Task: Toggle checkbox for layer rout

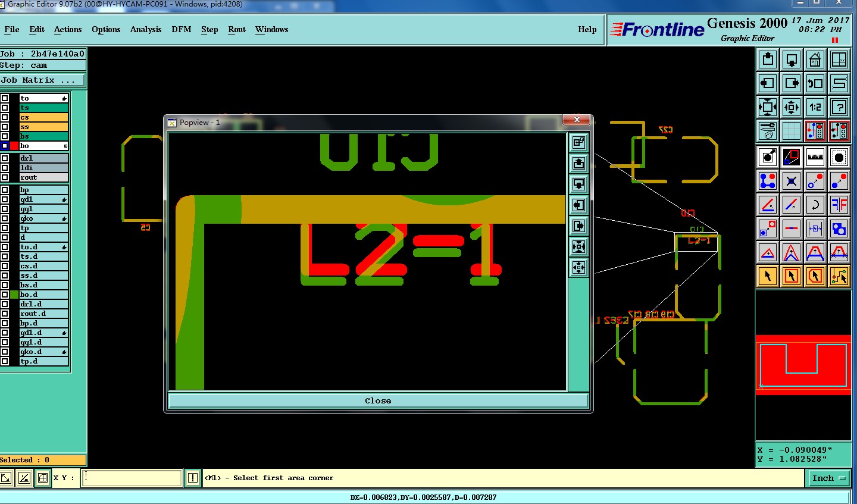Action: [x=5, y=177]
